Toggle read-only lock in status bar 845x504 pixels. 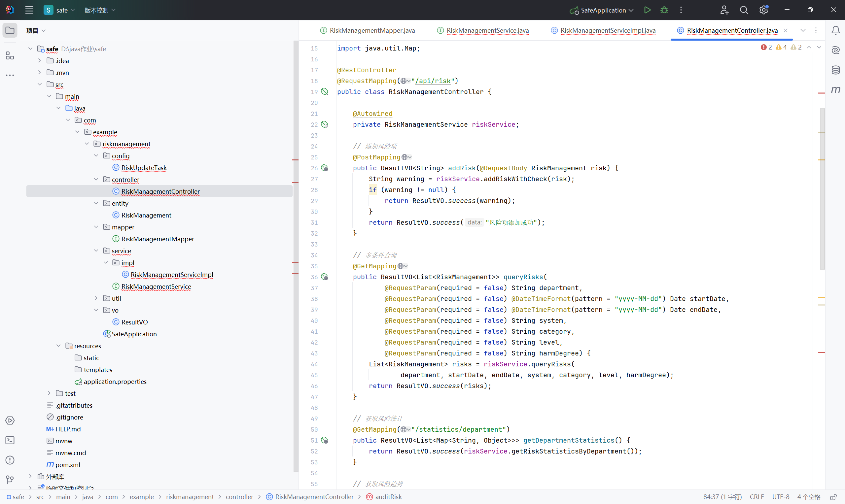tap(833, 497)
